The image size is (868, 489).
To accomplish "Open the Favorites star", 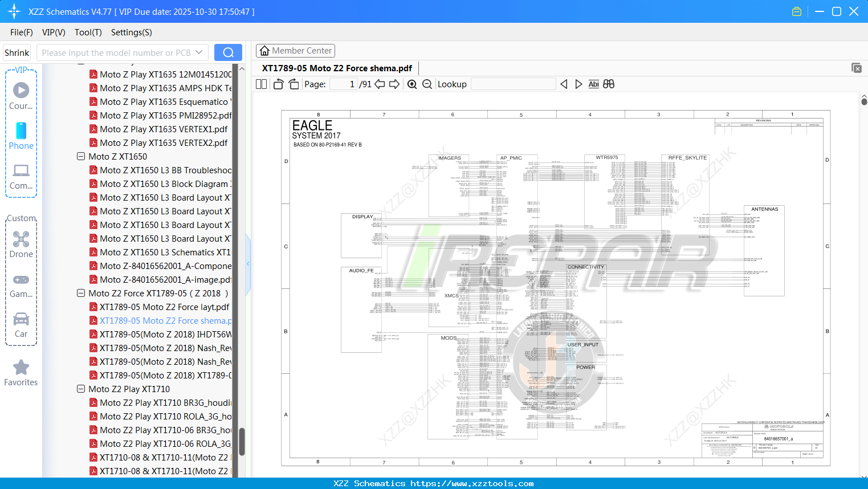I will tap(21, 373).
